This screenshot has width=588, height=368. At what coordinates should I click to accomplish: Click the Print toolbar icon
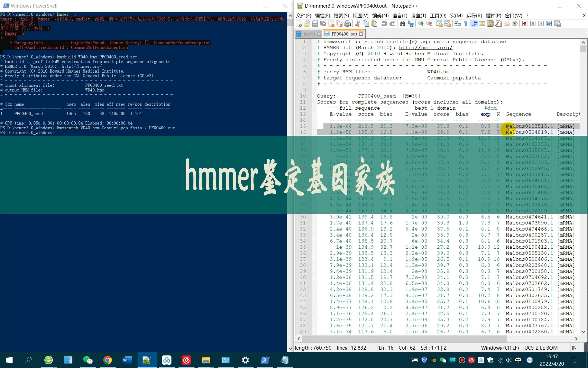pos(348,24)
